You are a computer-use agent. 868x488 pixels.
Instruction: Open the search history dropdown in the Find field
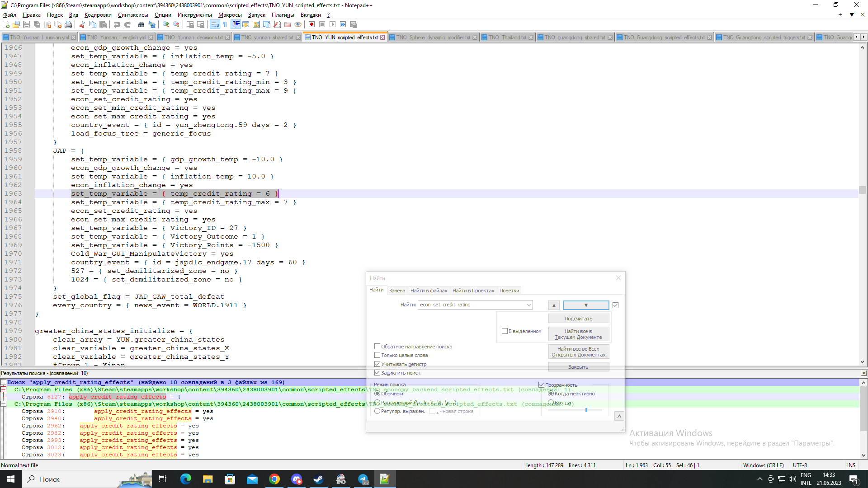coord(528,305)
